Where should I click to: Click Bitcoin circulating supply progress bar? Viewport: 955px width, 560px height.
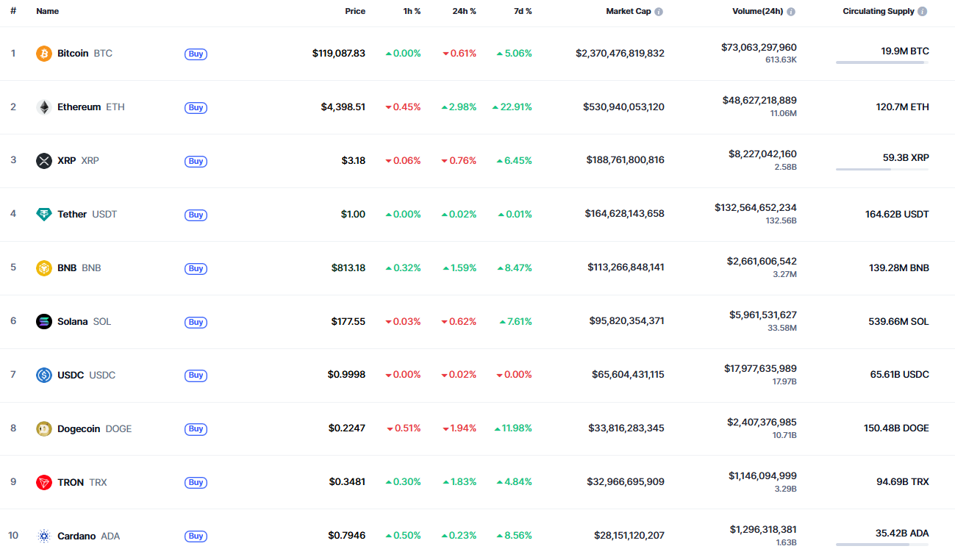[882, 62]
